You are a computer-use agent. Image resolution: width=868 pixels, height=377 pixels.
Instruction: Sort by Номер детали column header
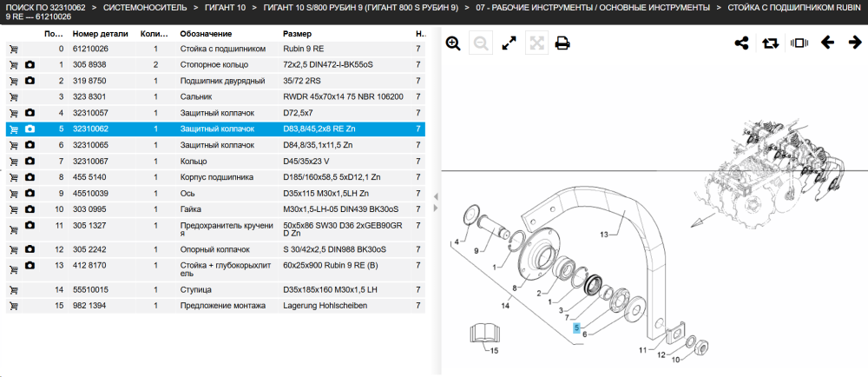point(100,34)
